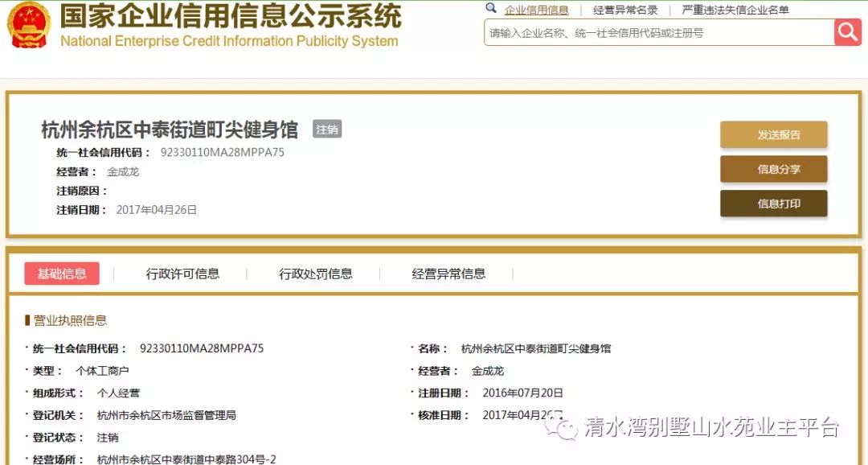Select the 基础信息 tab

click(62, 274)
